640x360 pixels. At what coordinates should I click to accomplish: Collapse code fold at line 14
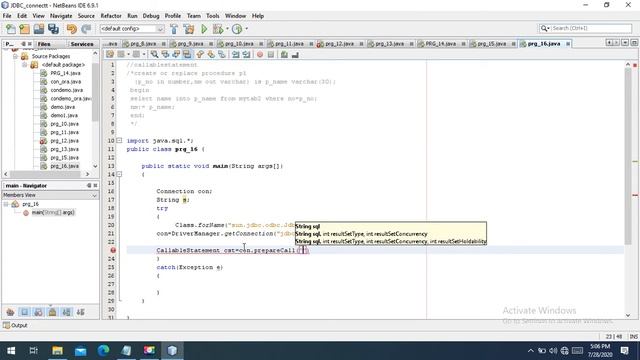click(x=119, y=174)
